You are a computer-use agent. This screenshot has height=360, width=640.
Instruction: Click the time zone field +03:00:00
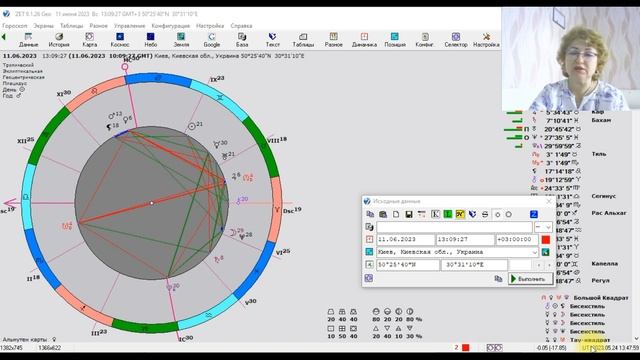[x=517, y=240]
